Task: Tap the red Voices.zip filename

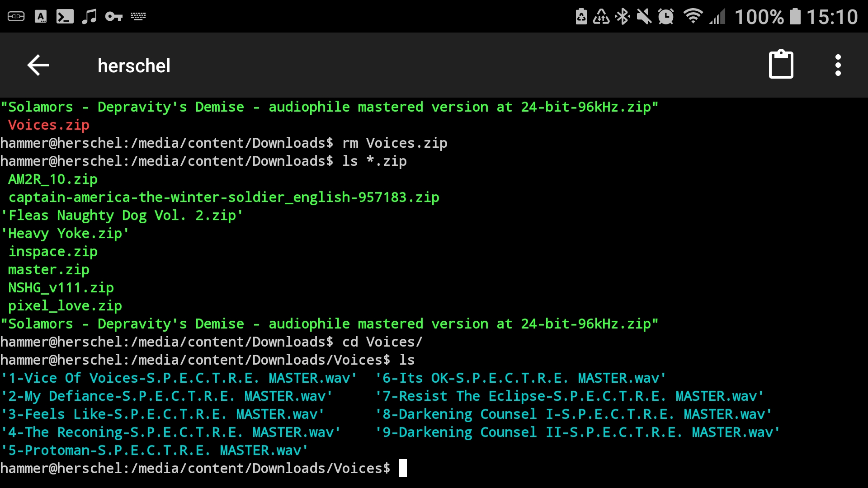Action: (x=49, y=125)
